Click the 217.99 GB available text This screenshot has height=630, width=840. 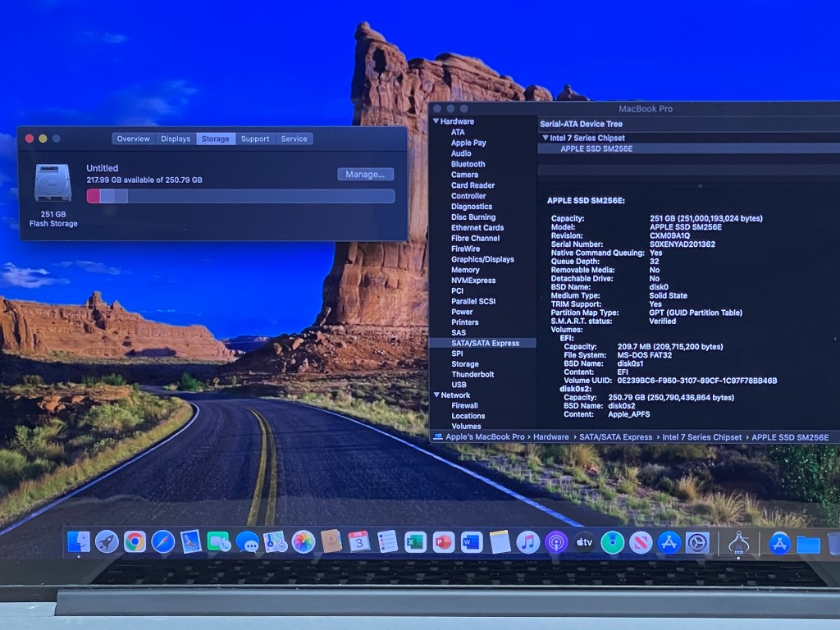pos(144,180)
